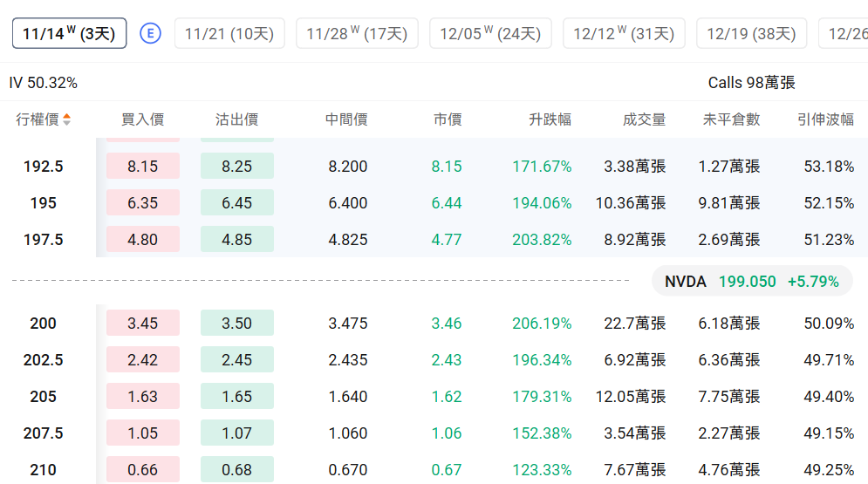This screenshot has width=868, height=484.
Task: Click the 未平倉數 open interest header
Action: click(731, 119)
